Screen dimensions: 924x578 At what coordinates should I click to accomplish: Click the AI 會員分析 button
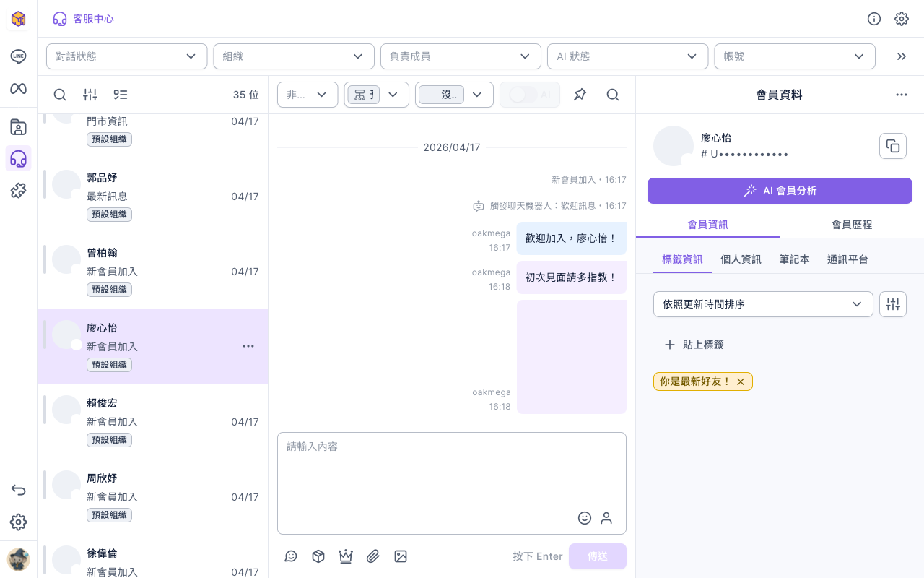click(x=780, y=191)
